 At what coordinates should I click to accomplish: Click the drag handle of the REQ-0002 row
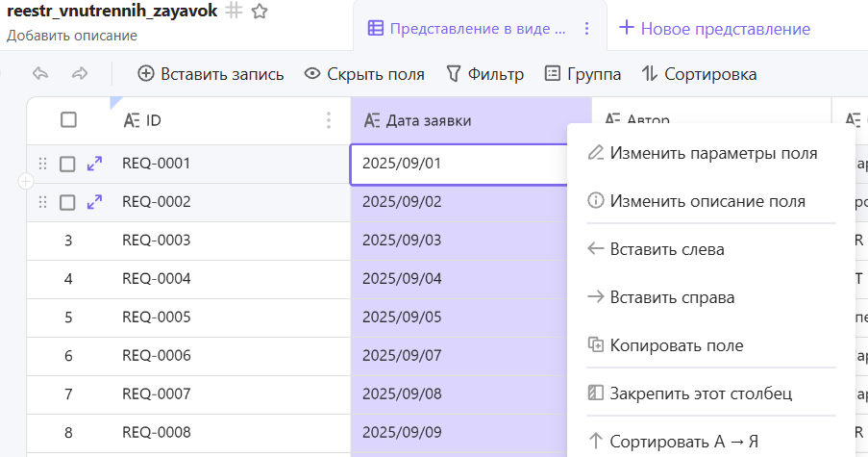(x=42, y=202)
